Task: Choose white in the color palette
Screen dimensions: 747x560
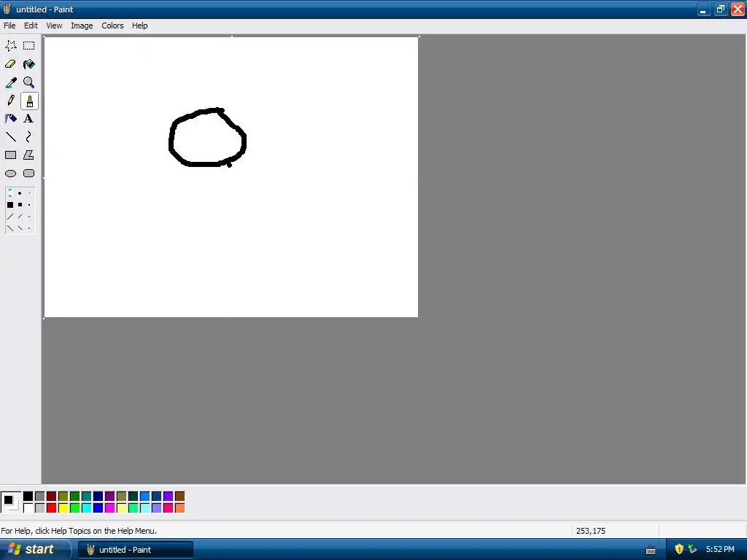Action: 28,508
